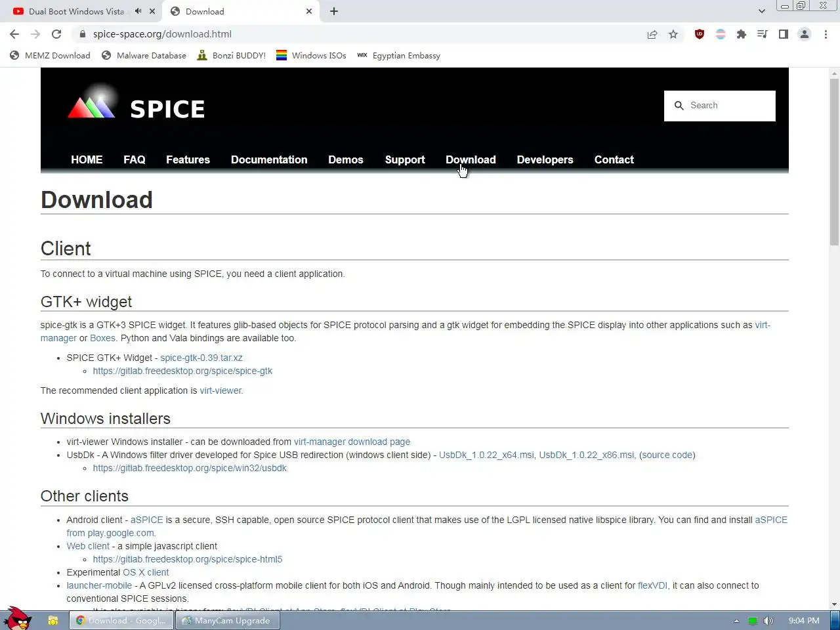Open the Extensions puzzle piece menu
Screen dimensions: 840x630
[742, 34]
